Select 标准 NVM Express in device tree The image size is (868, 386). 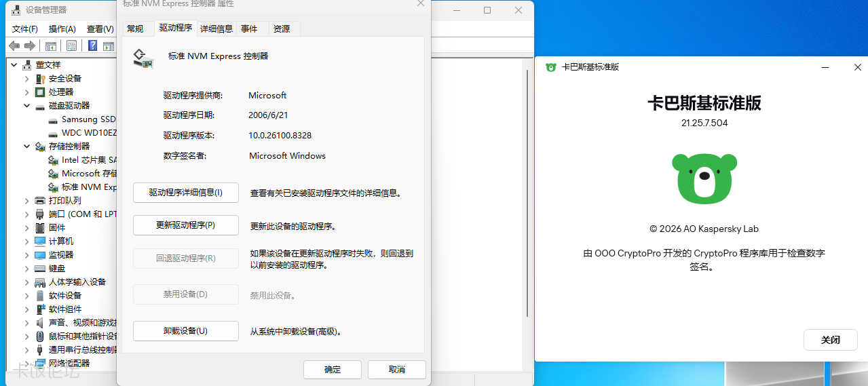click(x=89, y=187)
